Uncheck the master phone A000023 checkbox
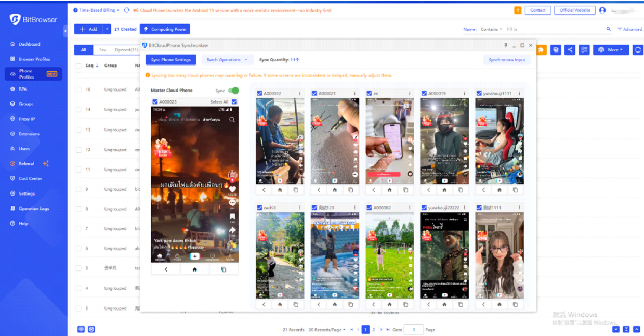 pyautogui.click(x=155, y=102)
